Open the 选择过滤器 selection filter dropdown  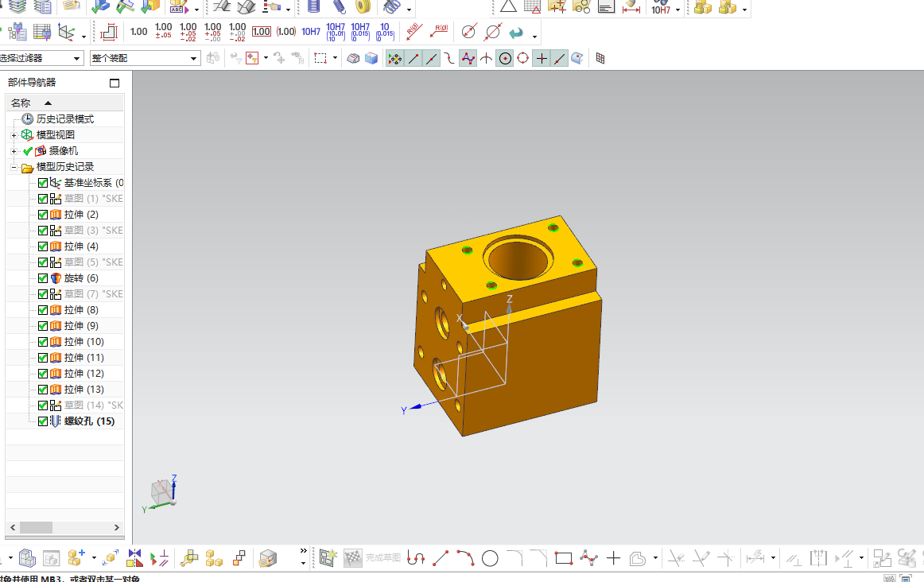[x=76, y=58]
